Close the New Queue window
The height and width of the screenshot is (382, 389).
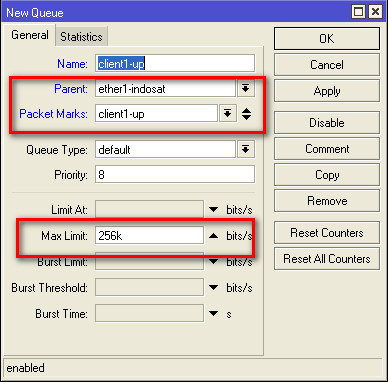point(375,12)
